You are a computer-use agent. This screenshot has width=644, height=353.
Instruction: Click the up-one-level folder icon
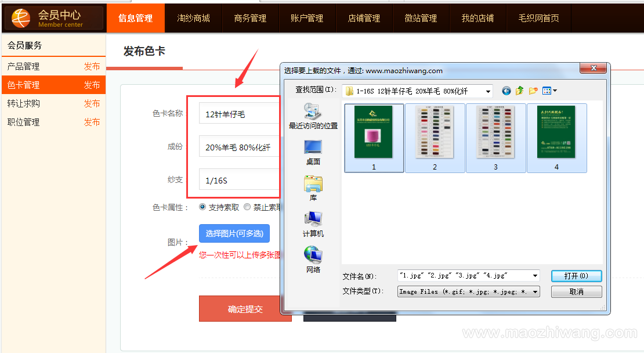520,91
